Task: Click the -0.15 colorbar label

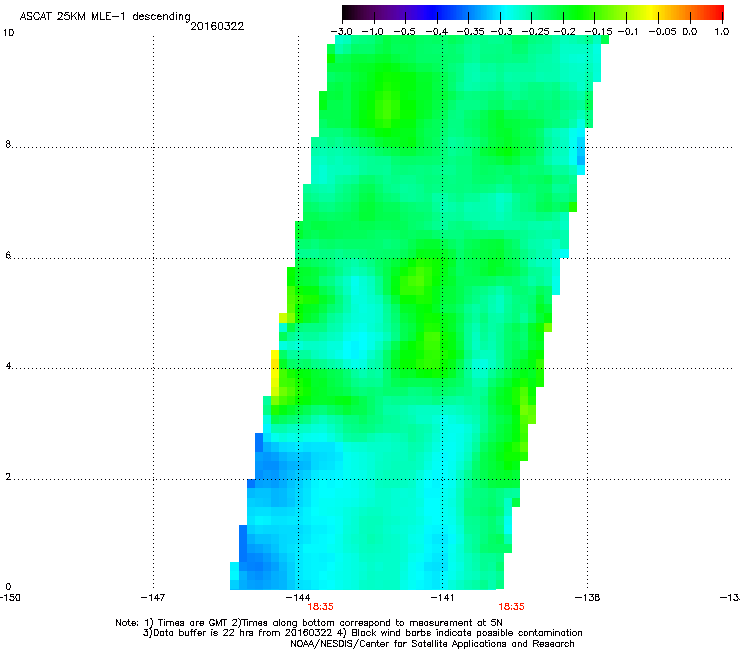Action: click(598, 32)
